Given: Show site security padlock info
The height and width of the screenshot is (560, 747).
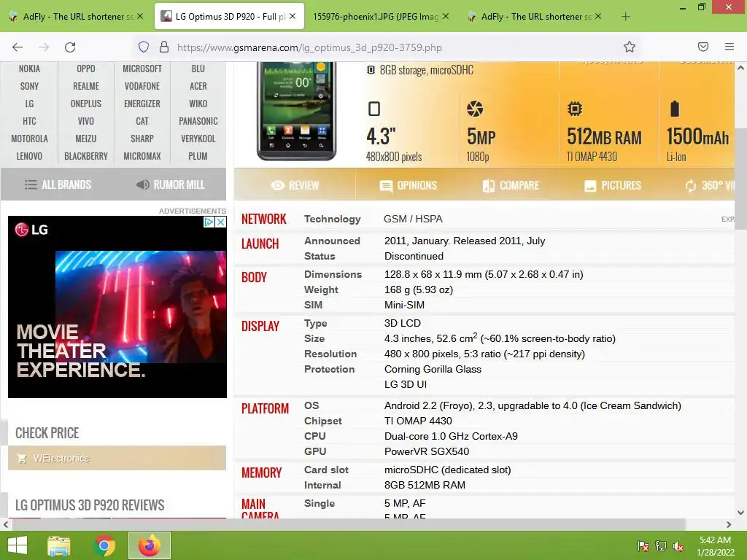Looking at the screenshot, I should [x=164, y=47].
